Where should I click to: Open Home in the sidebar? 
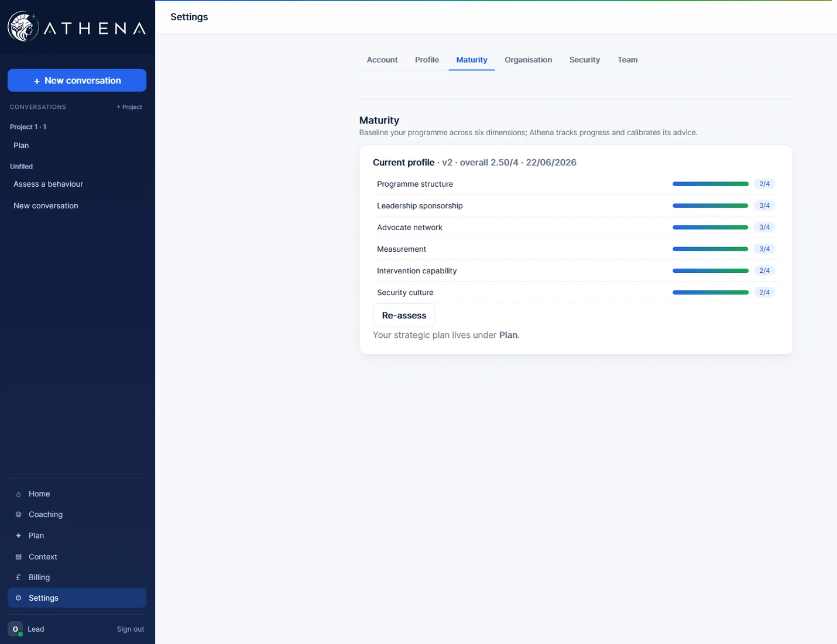(77, 494)
